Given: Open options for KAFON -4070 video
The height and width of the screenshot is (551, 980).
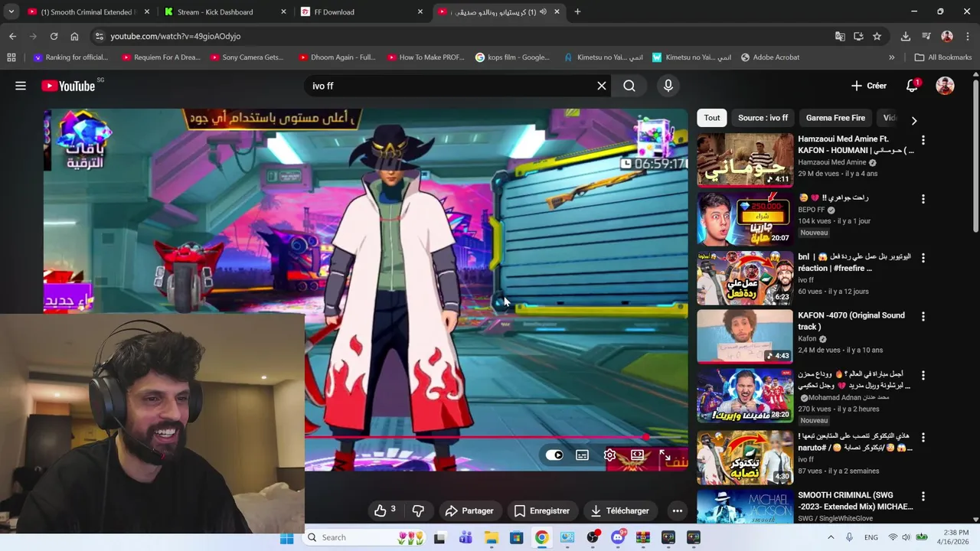Looking at the screenshot, I should click(x=923, y=316).
